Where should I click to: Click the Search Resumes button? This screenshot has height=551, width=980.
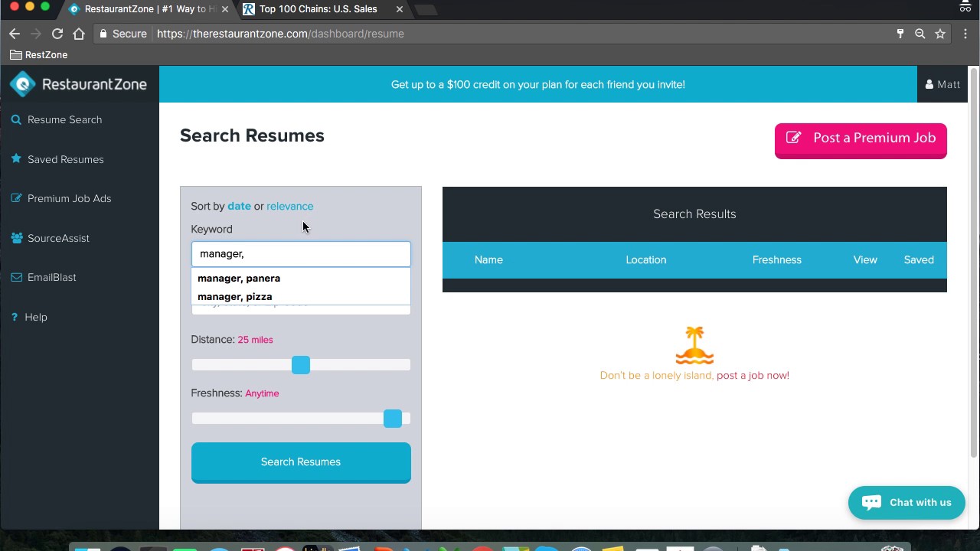[301, 462]
